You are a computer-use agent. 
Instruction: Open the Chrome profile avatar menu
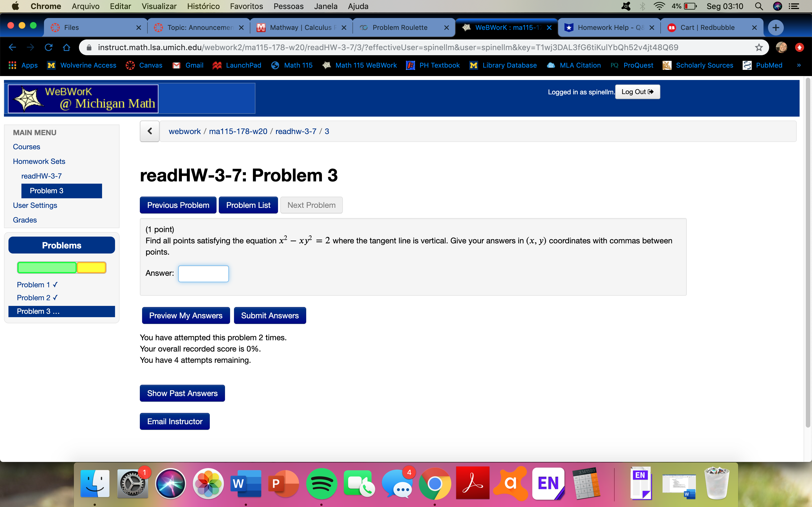click(782, 48)
